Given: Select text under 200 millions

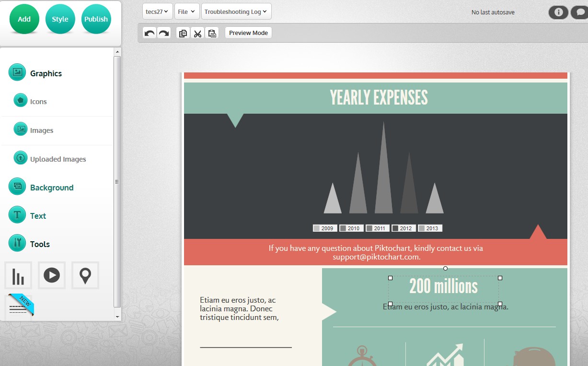Looking at the screenshot, I should pyautogui.click(x=446, y=307).
